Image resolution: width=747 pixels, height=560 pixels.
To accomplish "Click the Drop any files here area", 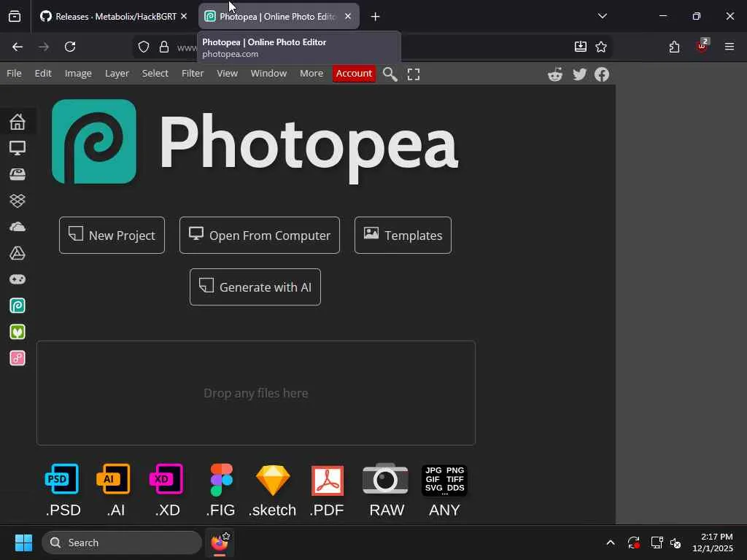I will (x=256, y=393).
